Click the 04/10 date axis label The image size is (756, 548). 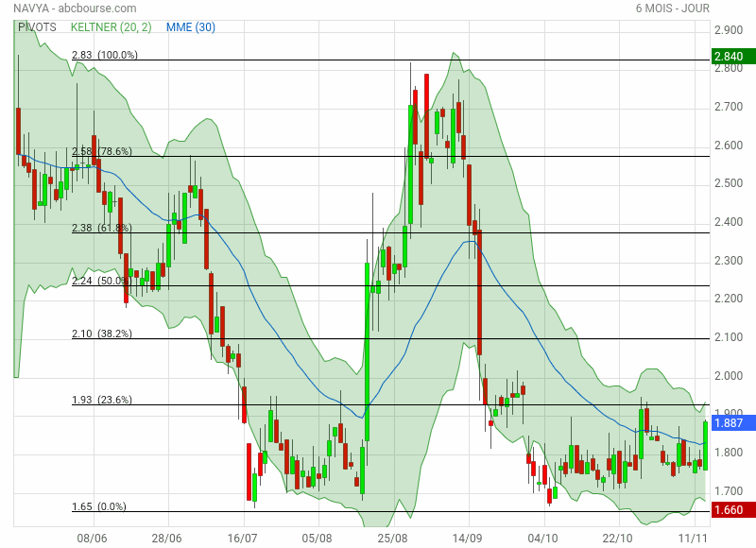click(542, 538)
